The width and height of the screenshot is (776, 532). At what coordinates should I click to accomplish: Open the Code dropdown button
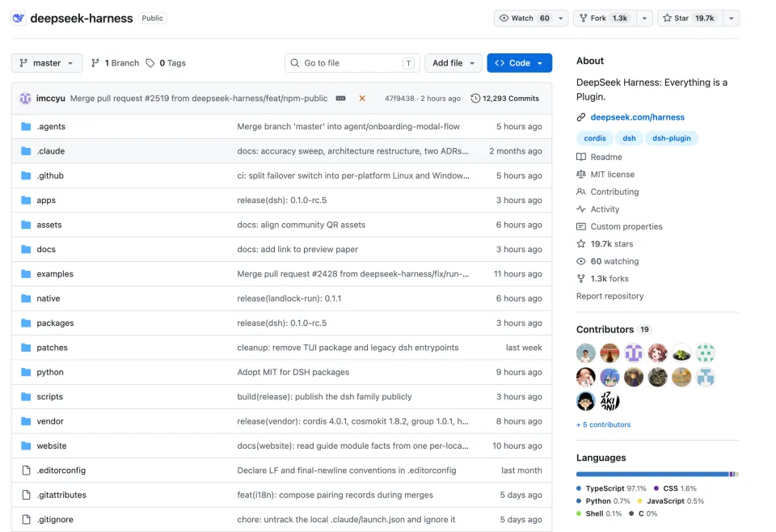(x=519, y=63)
